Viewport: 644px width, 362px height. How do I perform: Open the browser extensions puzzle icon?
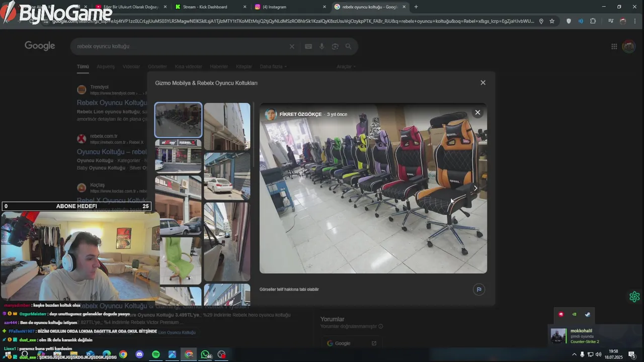click(x=593, y=21)
